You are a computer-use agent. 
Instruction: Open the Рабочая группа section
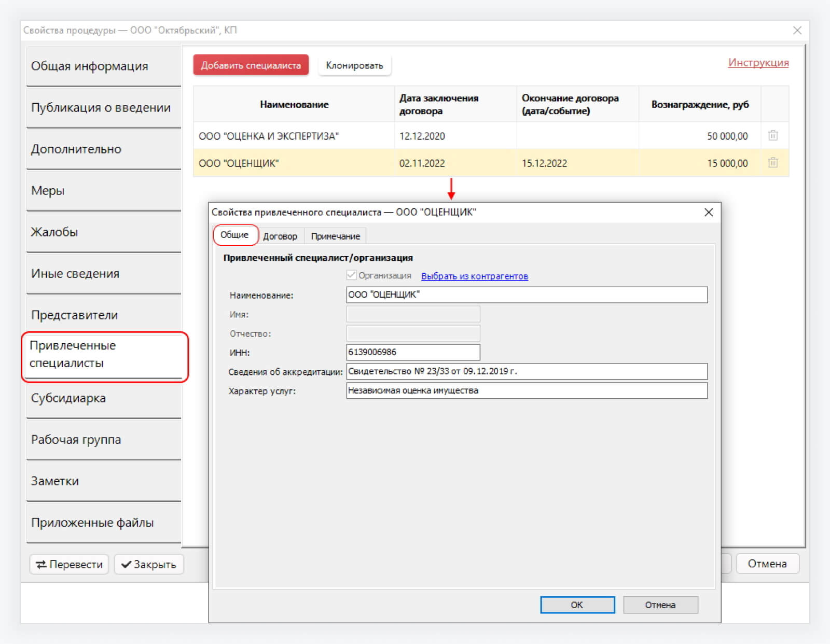(x=104, y=440)
